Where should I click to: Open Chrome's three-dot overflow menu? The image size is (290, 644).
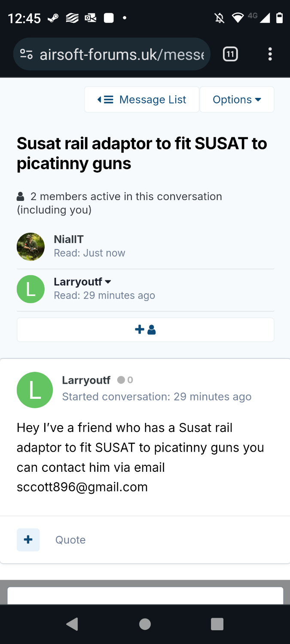coord(270,54)
